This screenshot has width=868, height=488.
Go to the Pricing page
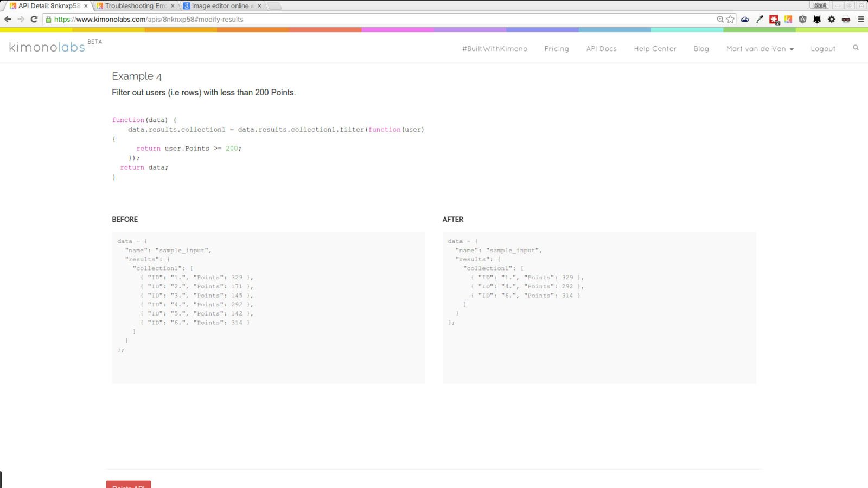(x=557, y=49)
